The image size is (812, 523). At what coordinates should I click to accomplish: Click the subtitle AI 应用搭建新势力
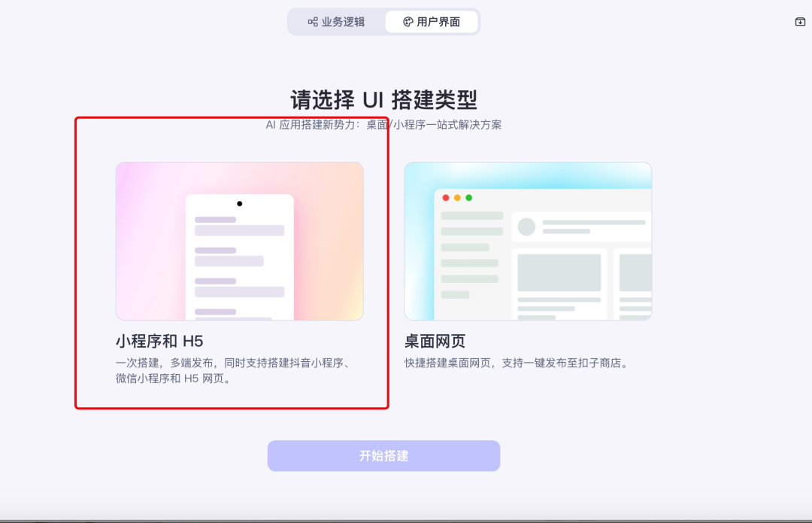(x=383, y=125)
